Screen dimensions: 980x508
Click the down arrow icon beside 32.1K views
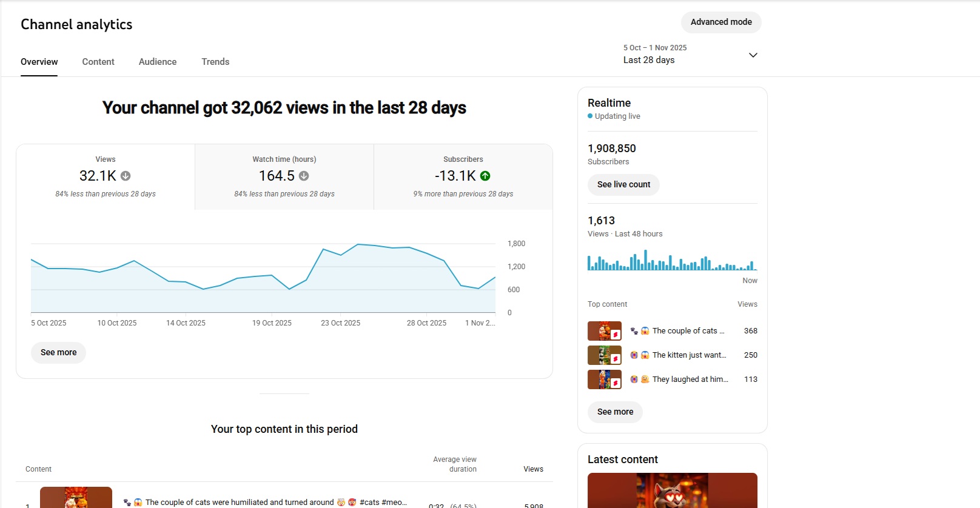tap(126, 176)
